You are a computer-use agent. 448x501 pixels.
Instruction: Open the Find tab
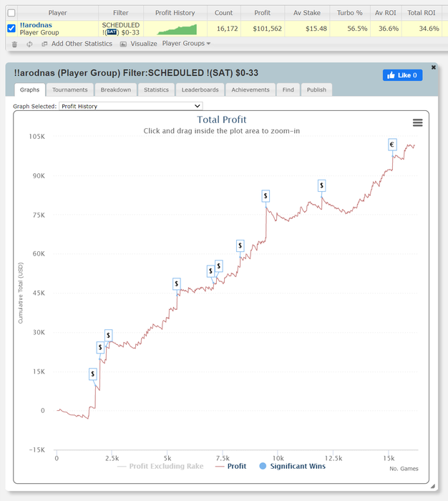coord(288,89)
